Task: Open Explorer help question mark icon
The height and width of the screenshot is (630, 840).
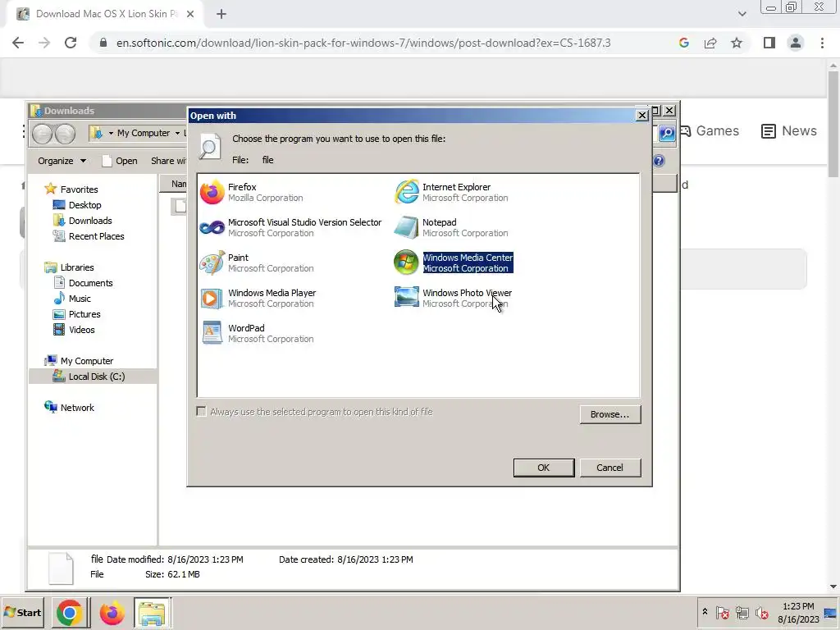Action: point(659,161)
